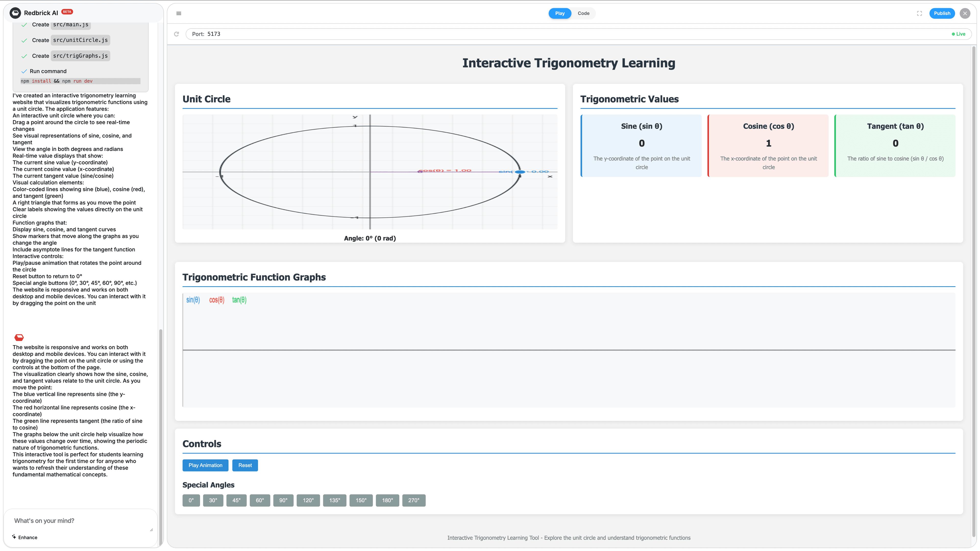Set the angle to 120°
The width and height of the screenshot is (980, 551).
tap(308, 500)
